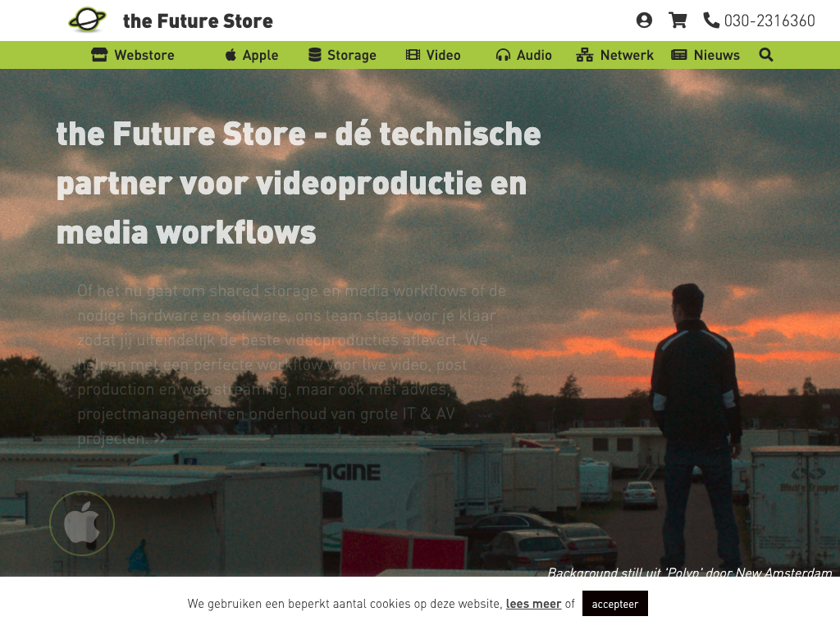840x630 pixels.
Task: Click the database icon beside Storage
Action: 315,55
